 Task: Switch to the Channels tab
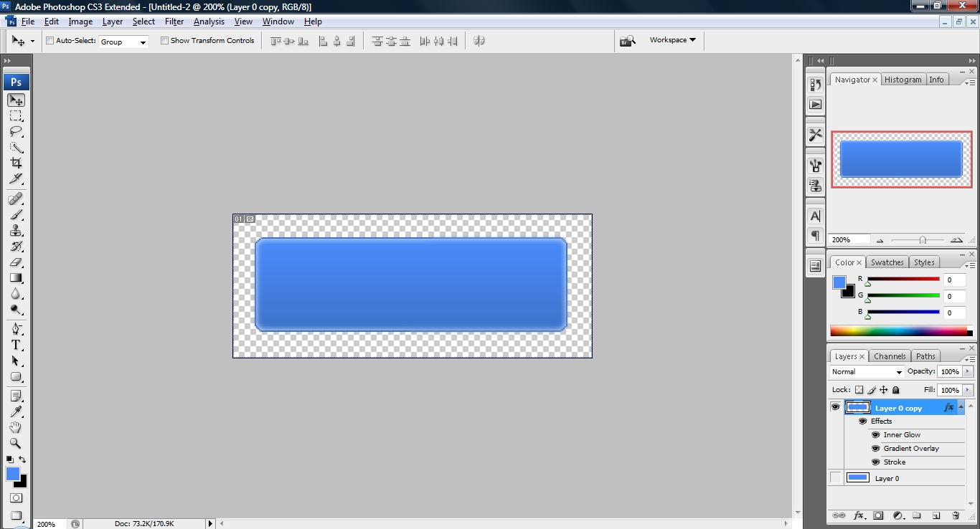click(x=890, y=356)
